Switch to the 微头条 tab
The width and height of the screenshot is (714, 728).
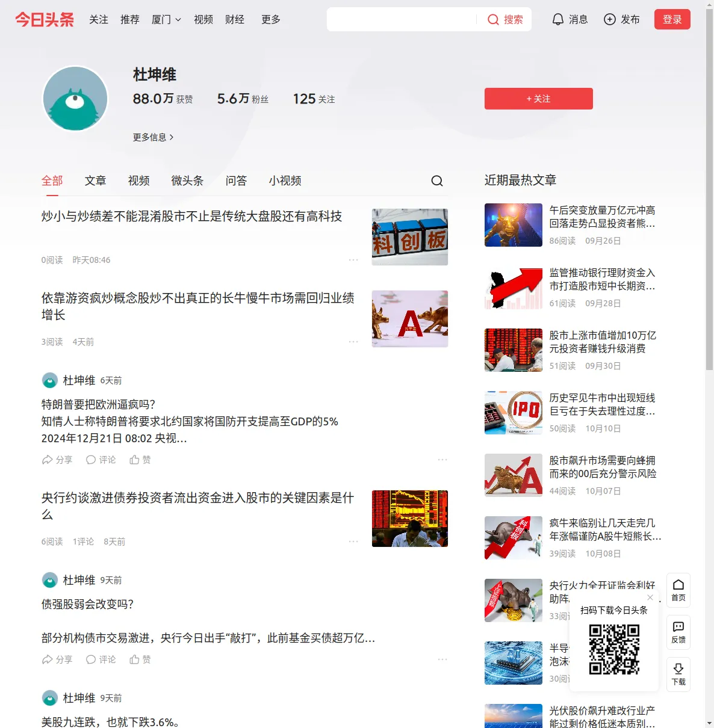point(187,180)
